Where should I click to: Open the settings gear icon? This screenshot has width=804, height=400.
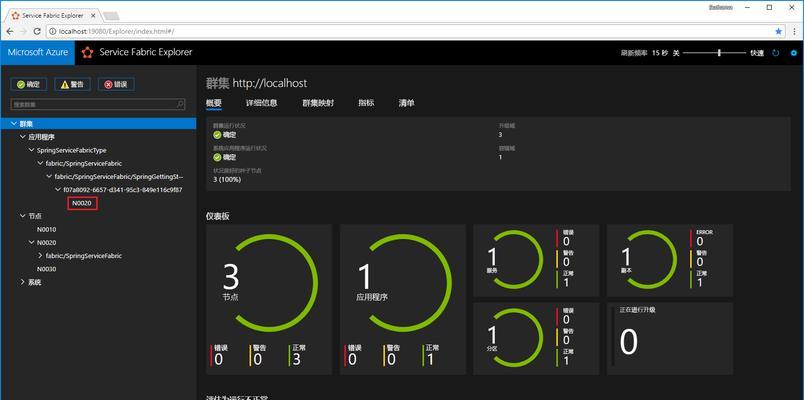point(794,53)
